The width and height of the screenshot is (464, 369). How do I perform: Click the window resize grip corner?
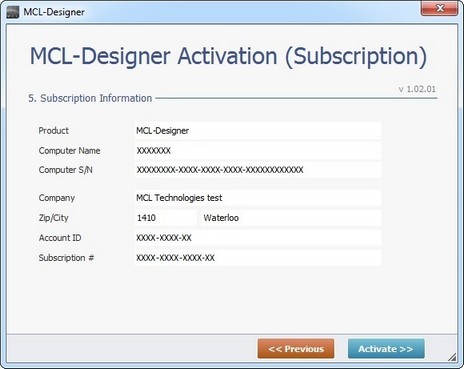[x=453, y=357]
